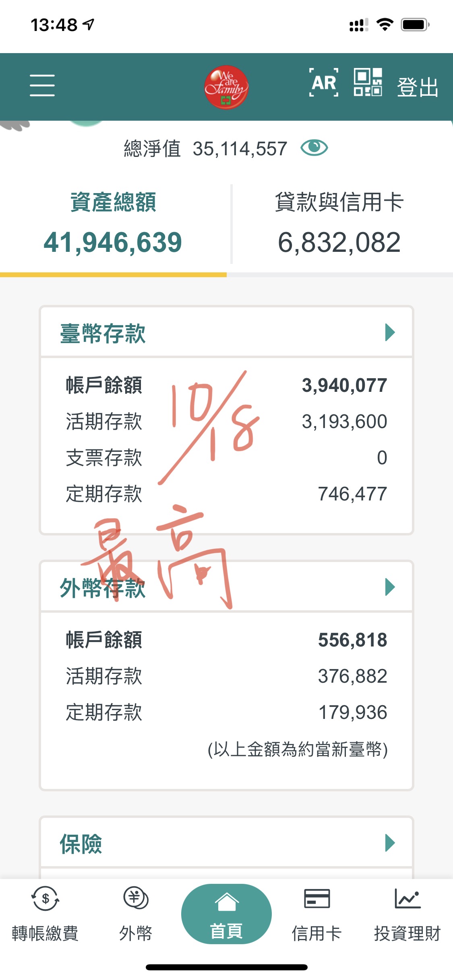
Task: Switch to the 貸款與信用卡 tab
Action: [339, 224]
